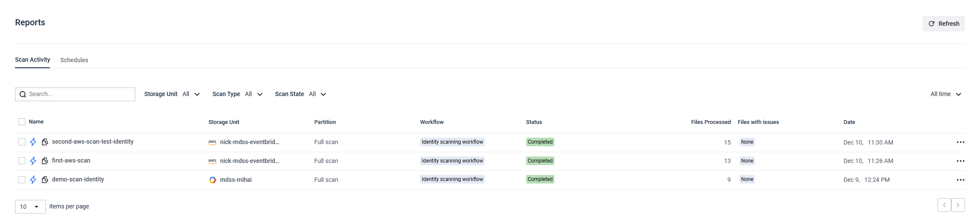This screenshot has width=980, height=220.
Task: Open more options for demo-scan-identity row
Action: coord(960,180)
